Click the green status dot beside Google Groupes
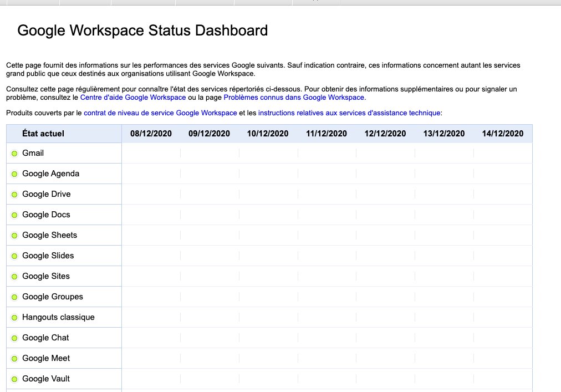The image size is (561, 392). [14, 297]
